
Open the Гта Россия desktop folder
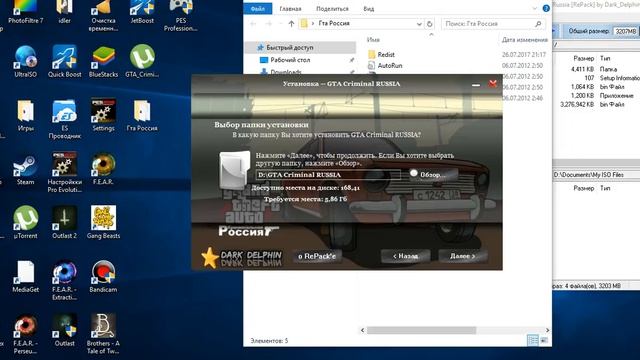coord(142,115)
